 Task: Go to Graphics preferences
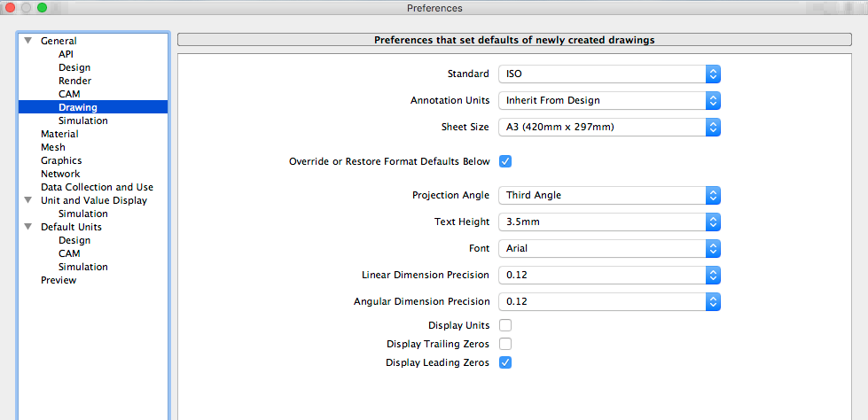pyautogui.click(x=61, y=160)
